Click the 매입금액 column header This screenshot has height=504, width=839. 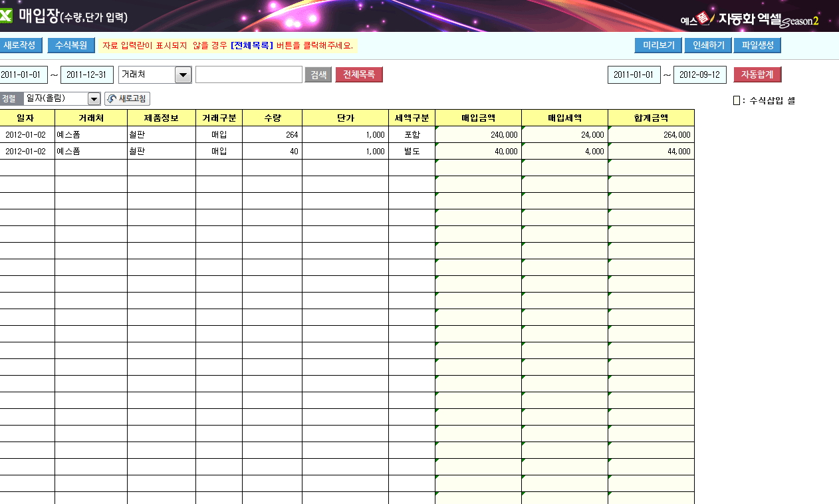coord(478,118)
